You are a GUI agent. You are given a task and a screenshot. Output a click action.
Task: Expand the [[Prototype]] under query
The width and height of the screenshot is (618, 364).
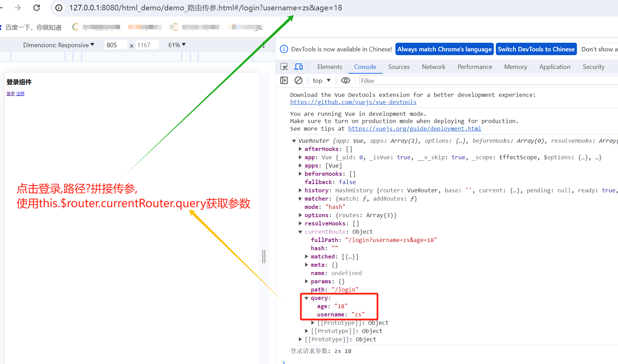pyautogui.click(x=313, y=323)
